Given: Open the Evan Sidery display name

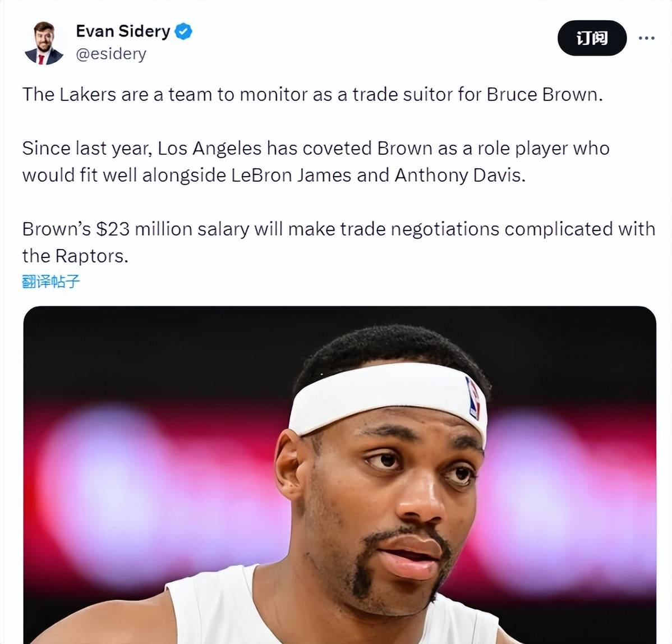Looking at the screenshot, I should pyautogui.click(x=123, y=31).
